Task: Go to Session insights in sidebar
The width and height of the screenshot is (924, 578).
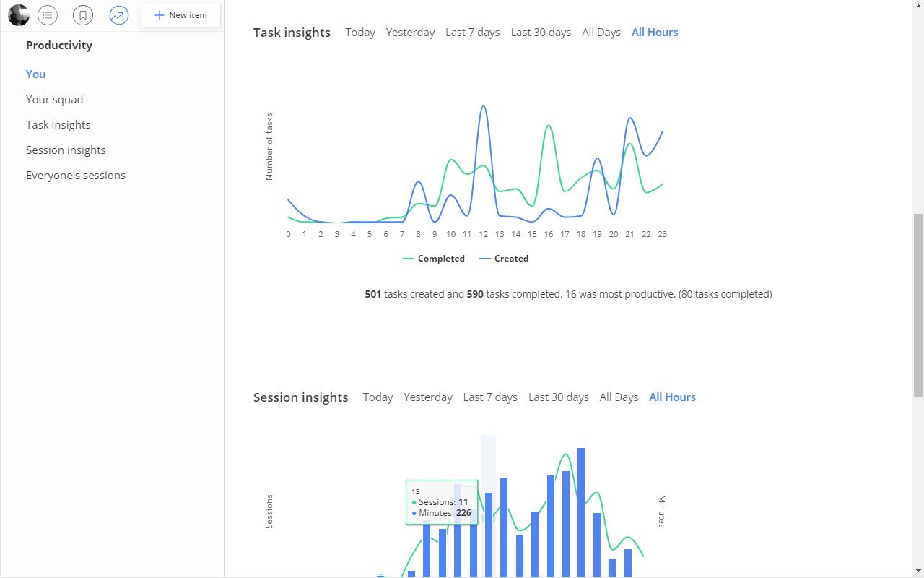Action: (66, 150)
